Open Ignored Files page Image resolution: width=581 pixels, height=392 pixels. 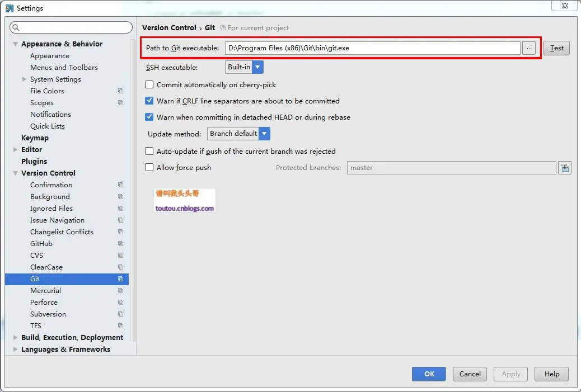point(51,209)
